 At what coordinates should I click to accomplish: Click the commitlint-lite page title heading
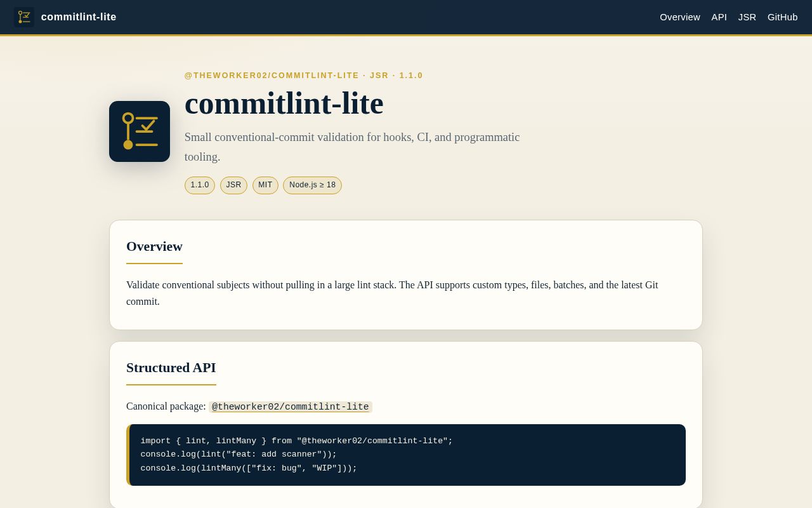(284, 103)
